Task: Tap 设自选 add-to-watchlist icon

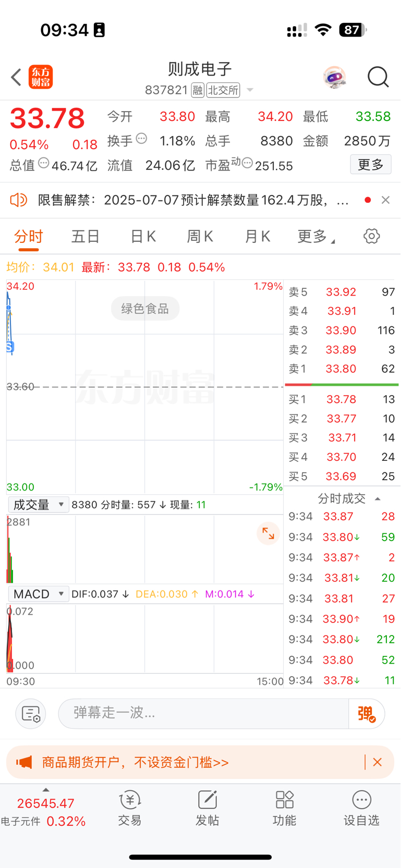Action: (361, 808)
